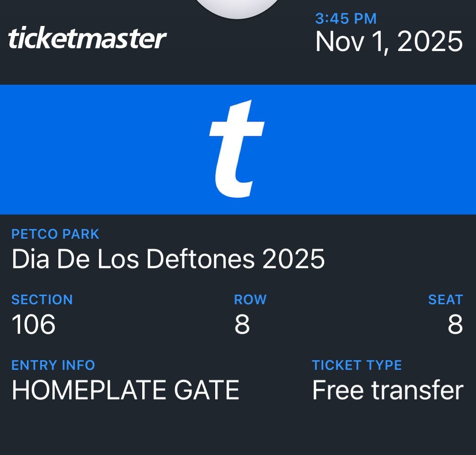Tap the Free transfer ticket type

pyautogui.click(x=388, y=390)
